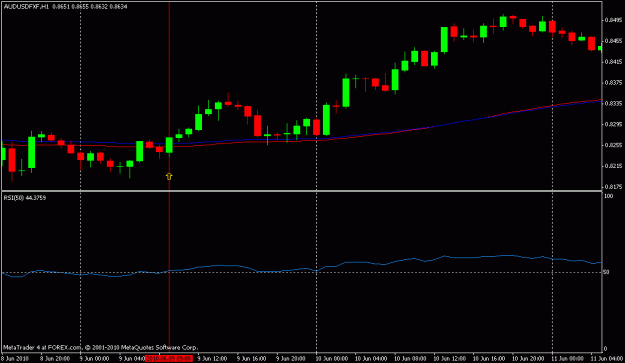Screen dimensions: 625x363
Task: Click the red-highlighted 2010.06.09 09:00 date label
Action: (169, 359)
